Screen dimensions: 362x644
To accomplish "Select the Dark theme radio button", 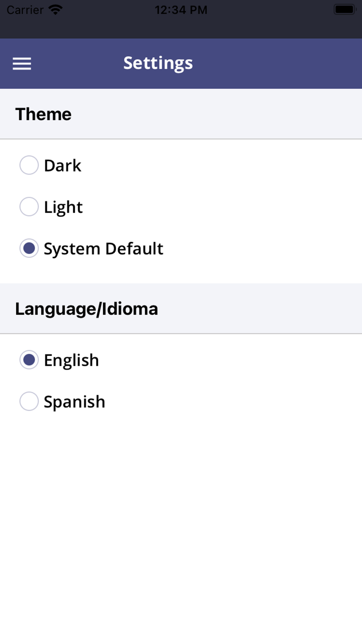I will (29, 165).
